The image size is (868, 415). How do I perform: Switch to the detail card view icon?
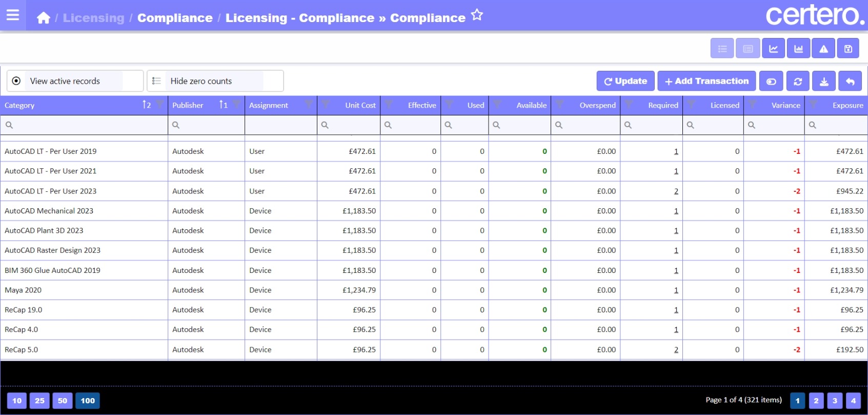click(x=748, y=49)
